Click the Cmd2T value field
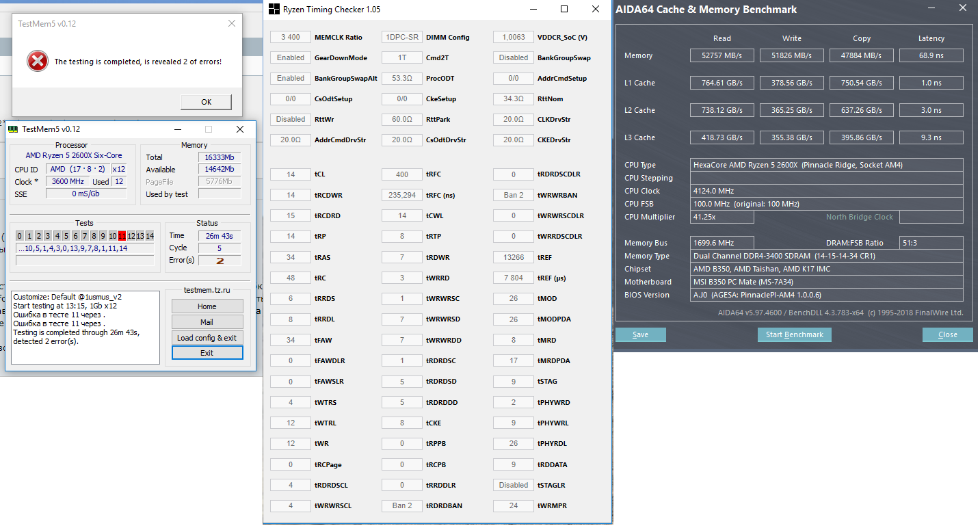The height and width of the screenshot is (528, 980). point(402,57)
